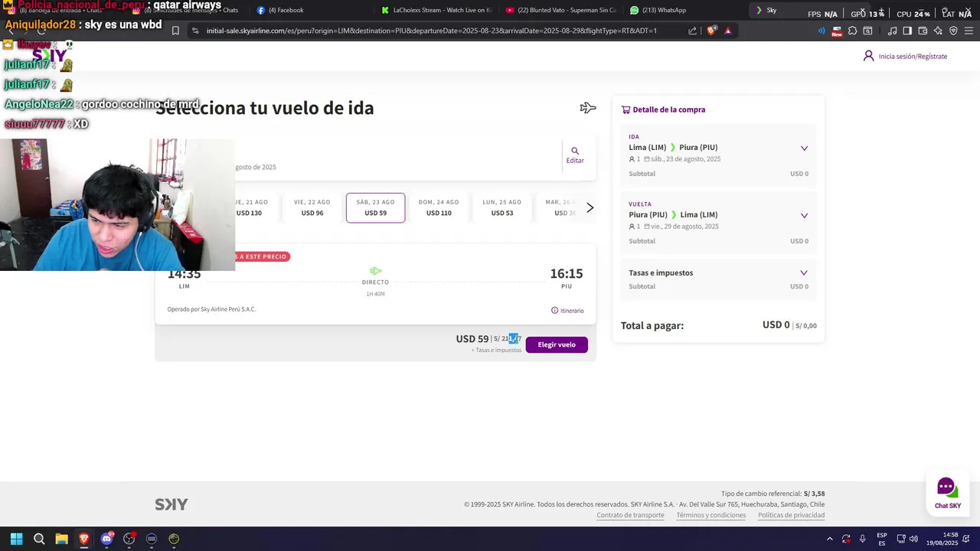Open the Brave VPN shield icon
The width and height of the screenshot is (980, 551).
click(x=953, y=31)
